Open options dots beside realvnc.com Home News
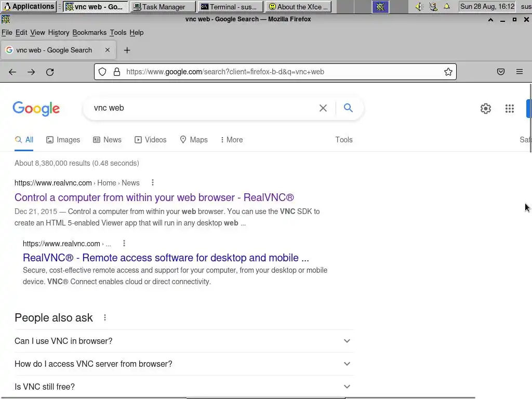 pyautogui.click(x=153, y=183)
